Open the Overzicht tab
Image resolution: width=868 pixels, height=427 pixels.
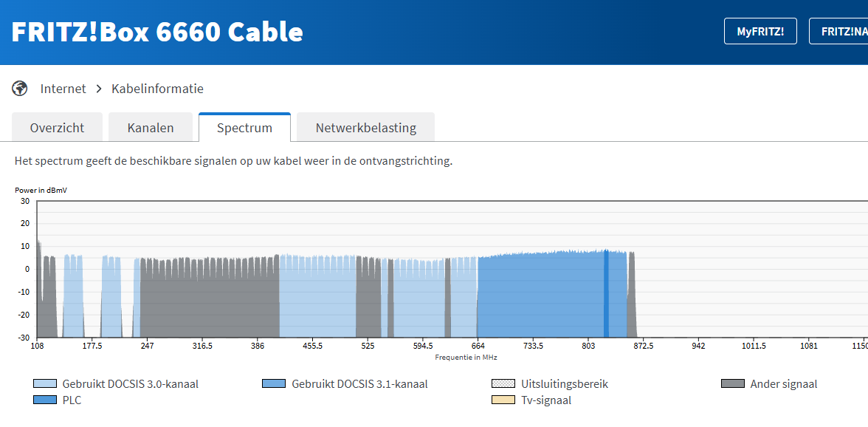click(x=57, y=128)
